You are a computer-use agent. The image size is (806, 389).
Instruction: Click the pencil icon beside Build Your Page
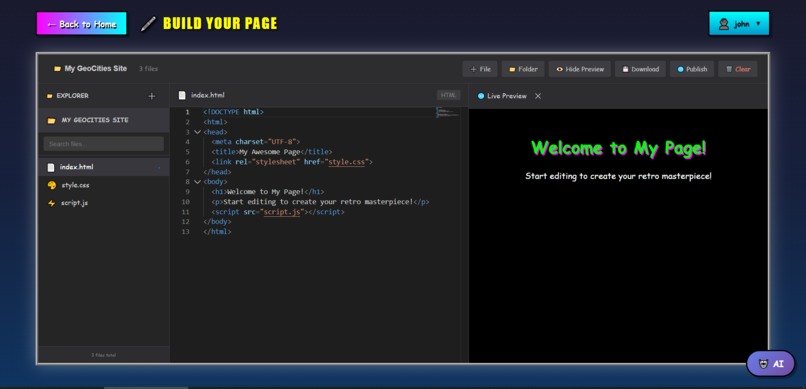tap(148, 24)
